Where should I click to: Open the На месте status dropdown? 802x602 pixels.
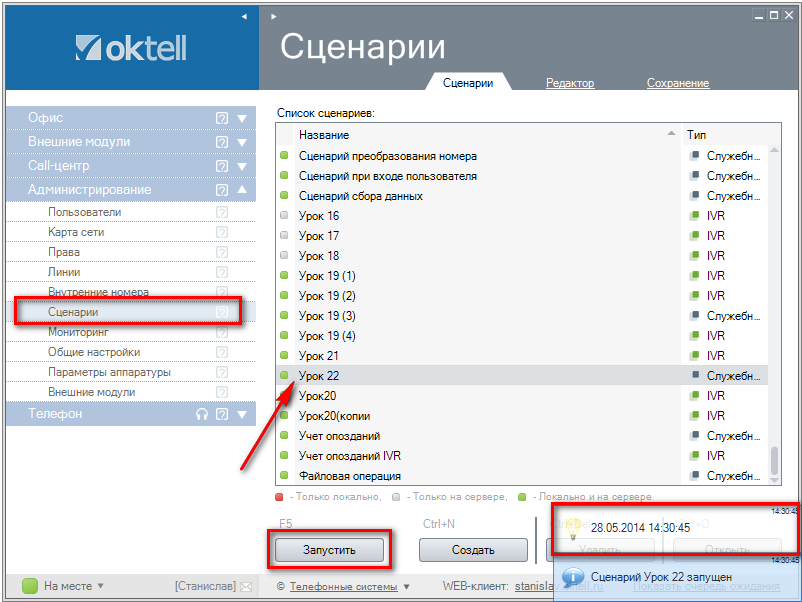point(100,587)
